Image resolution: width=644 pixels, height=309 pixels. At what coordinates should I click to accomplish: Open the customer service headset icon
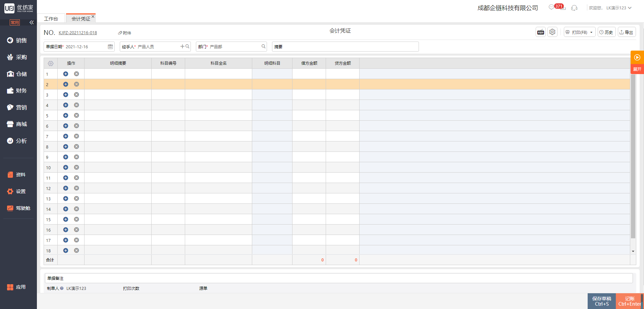click(x=574, y=8)
